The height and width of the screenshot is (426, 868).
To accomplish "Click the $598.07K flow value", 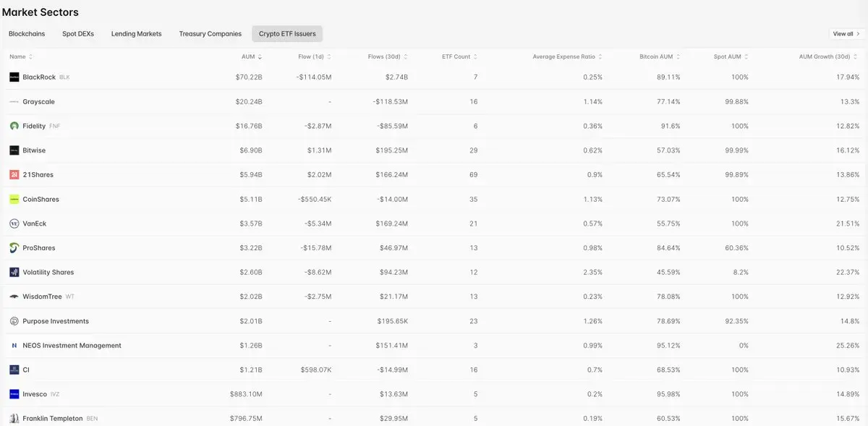I will click(316, 370).
